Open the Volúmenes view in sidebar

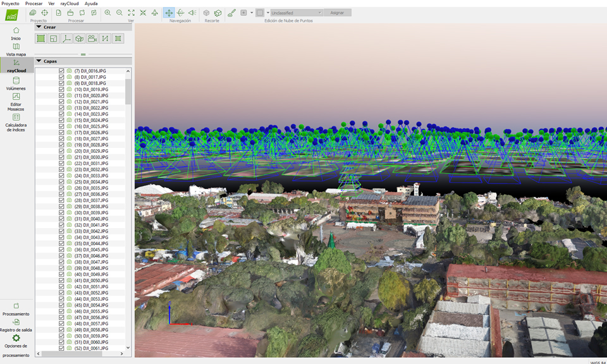(x=16, y=83)
